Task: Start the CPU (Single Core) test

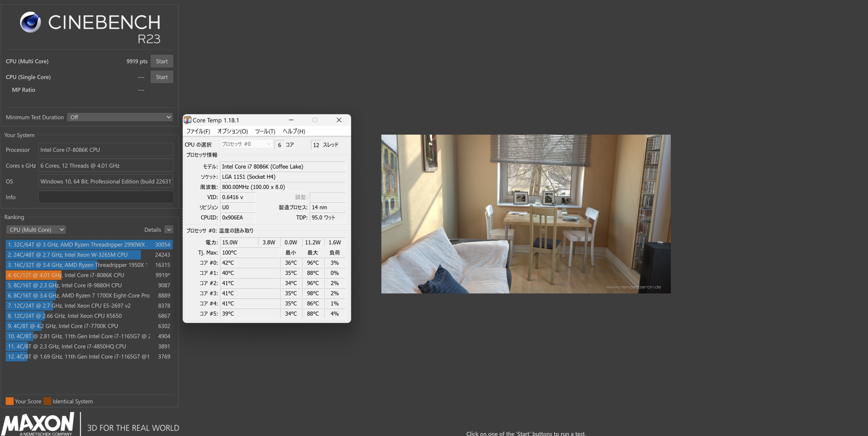Action: (x=162, y=77)
